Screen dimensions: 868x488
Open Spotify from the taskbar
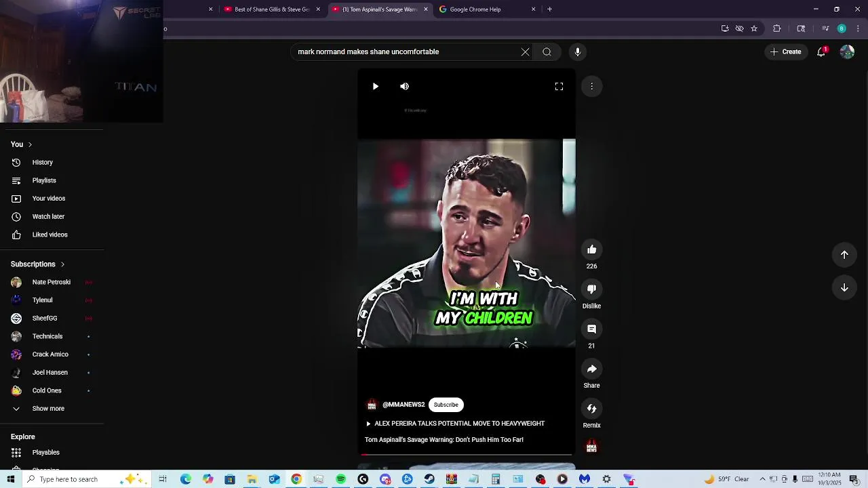[x=340, y=479]
